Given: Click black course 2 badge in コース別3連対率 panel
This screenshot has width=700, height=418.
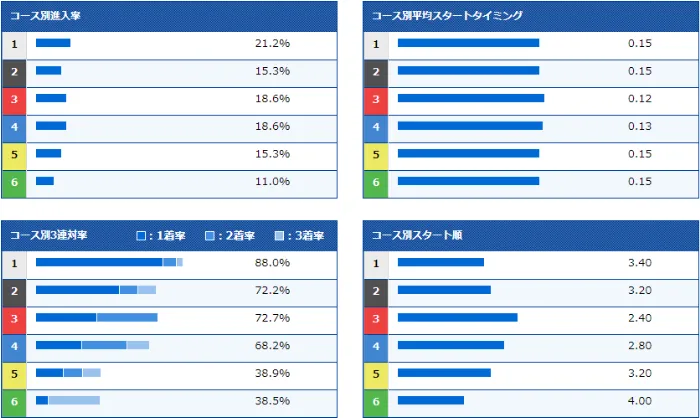Looking at the screenshot, I should (x=15, y=290).
